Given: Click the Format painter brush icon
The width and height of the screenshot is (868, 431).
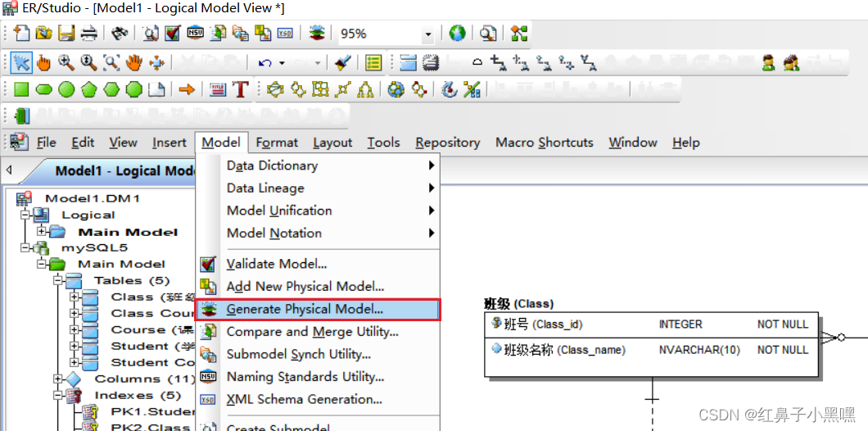Looking at the screenshot, I should [344, 62].
